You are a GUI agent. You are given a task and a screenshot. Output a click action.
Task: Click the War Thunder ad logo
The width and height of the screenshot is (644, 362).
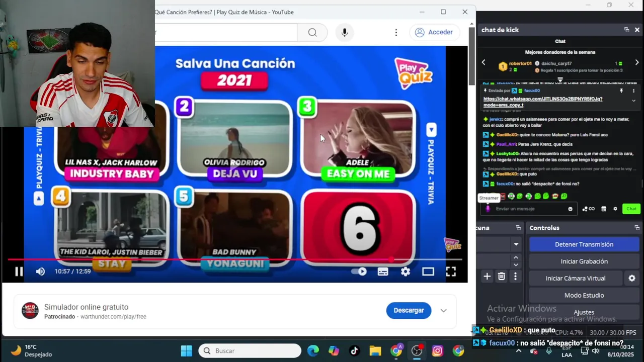click(x=30, y=311)
